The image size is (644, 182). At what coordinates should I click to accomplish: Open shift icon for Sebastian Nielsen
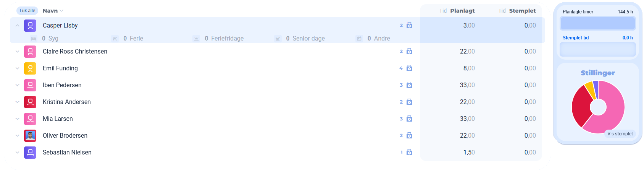tap(409, 153)
